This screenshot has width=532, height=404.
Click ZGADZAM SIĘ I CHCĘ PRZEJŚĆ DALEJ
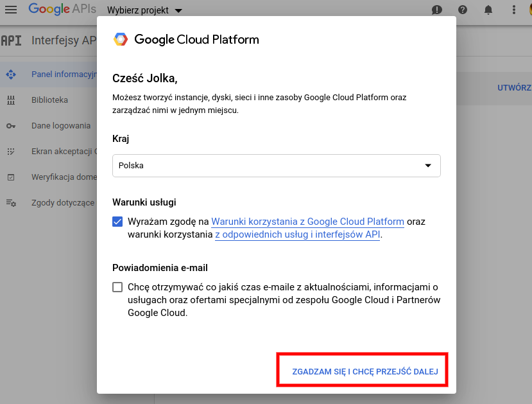(365, 372)
